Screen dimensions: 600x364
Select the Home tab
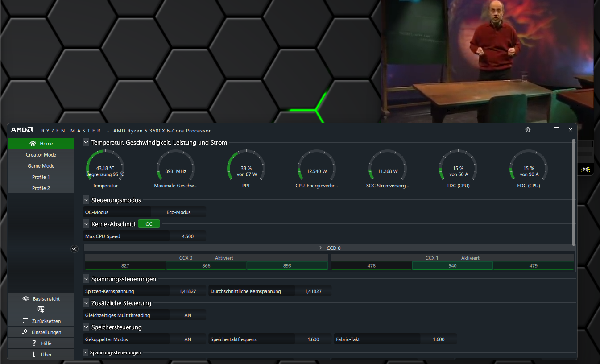pos(41,143)
